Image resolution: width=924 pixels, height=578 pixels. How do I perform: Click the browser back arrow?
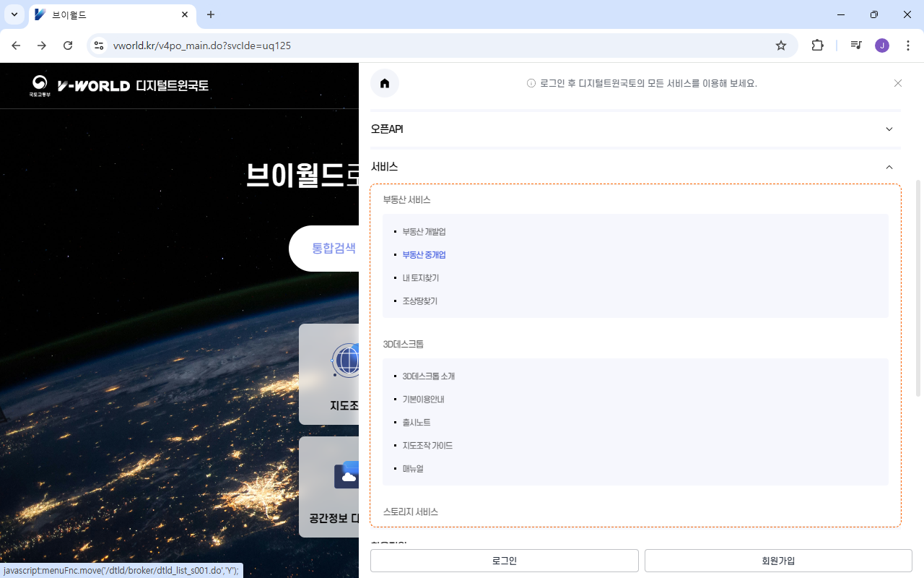pyautogui.click(x=16, y=46)
